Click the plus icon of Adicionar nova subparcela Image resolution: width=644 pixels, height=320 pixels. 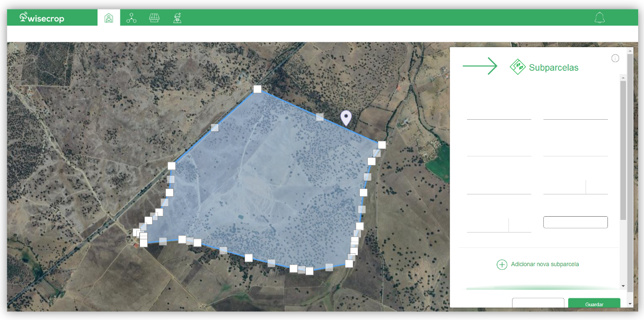[502, 264]
